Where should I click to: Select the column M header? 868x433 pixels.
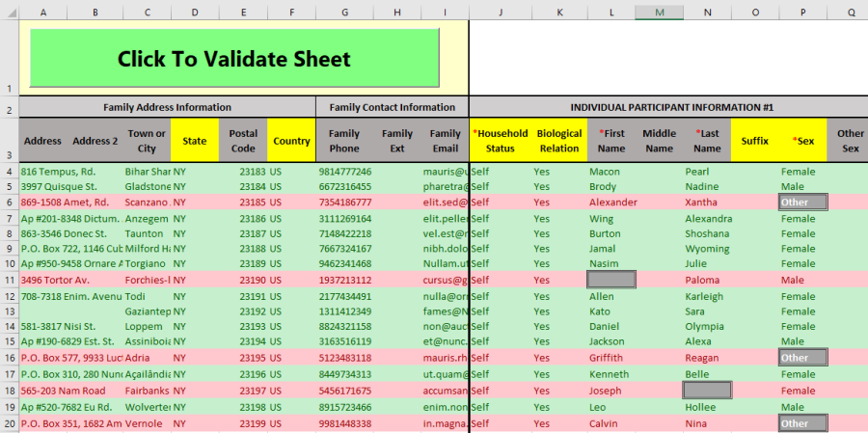(659, 11)
